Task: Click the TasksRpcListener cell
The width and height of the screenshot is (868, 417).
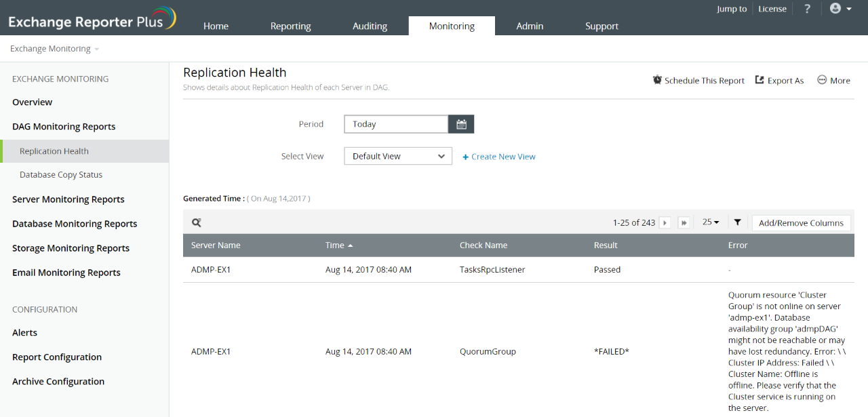Action: point(492,270)
